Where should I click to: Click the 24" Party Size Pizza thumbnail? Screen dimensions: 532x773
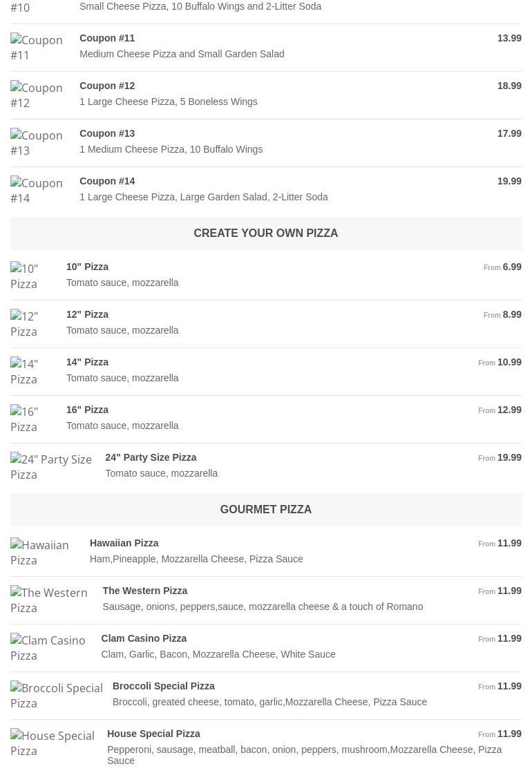pos(51,467)
